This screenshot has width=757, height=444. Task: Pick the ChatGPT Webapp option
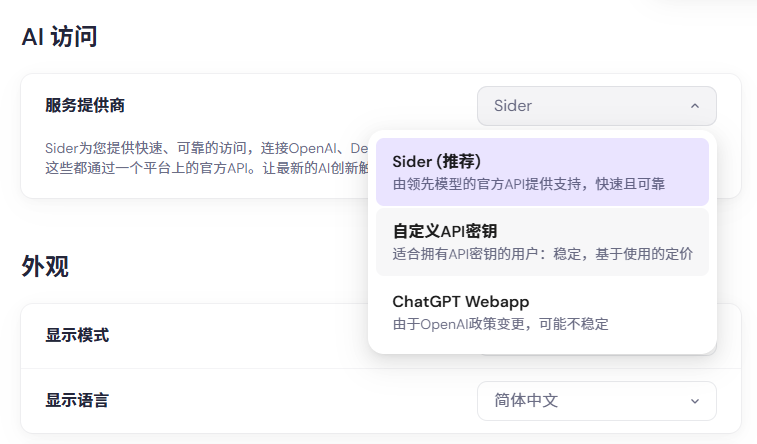click(542, 312)
